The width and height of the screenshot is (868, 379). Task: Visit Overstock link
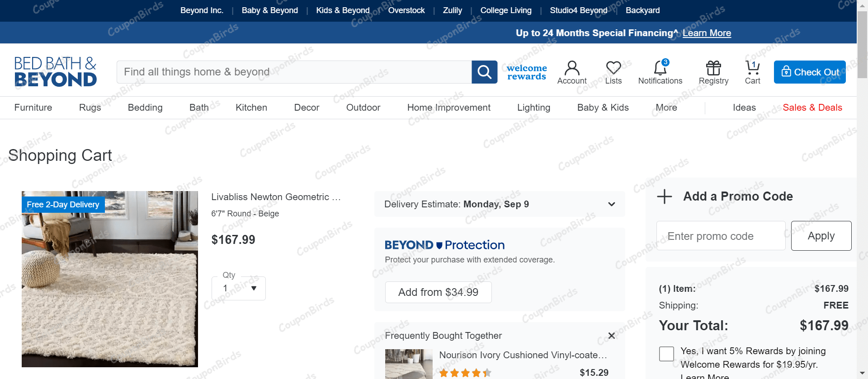406,10
